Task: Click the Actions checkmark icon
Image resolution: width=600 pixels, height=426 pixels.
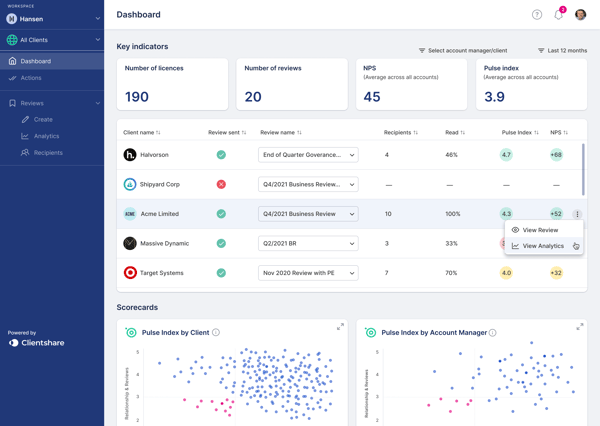Action: pyautogui.click(x=12, y=78)
